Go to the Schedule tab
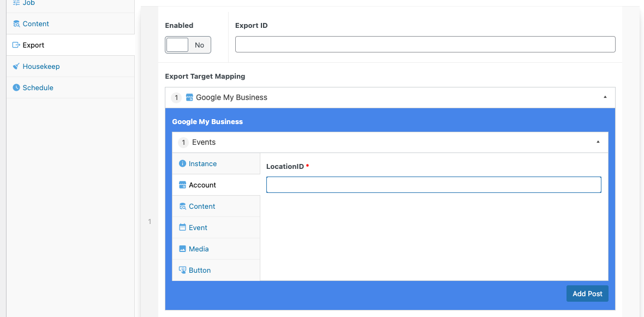The image size is (644, 317). coord(70,87)
